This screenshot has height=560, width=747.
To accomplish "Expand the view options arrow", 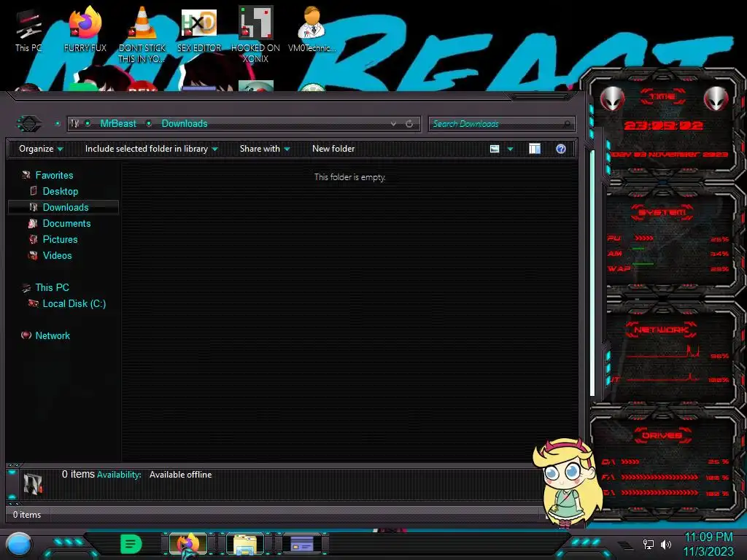I will point(510,149).
